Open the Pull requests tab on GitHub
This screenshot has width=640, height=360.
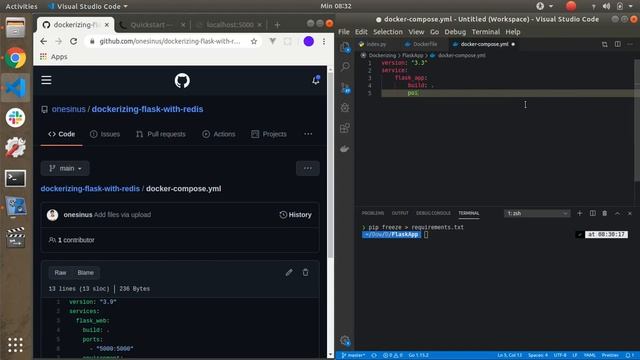coord(161,134)
